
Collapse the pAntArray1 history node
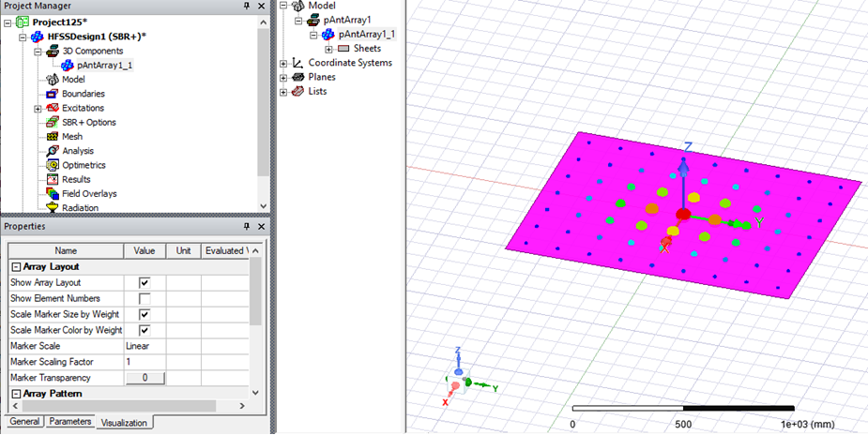coord(299,21)
